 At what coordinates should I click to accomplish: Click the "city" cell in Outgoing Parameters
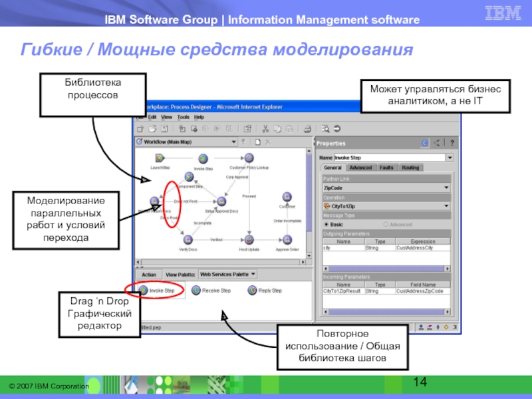343,248
